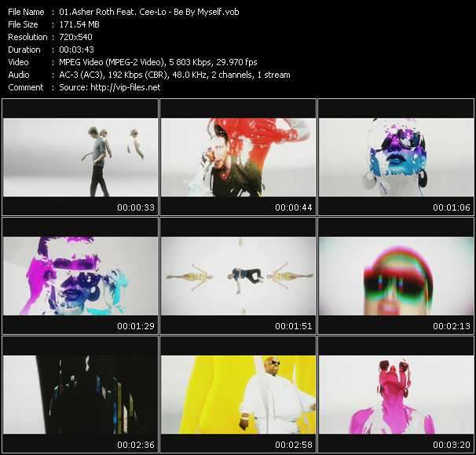Click the timestamp '00:02:58'
The height and width of the screenshot is (455, 476).
coord(294,445)
